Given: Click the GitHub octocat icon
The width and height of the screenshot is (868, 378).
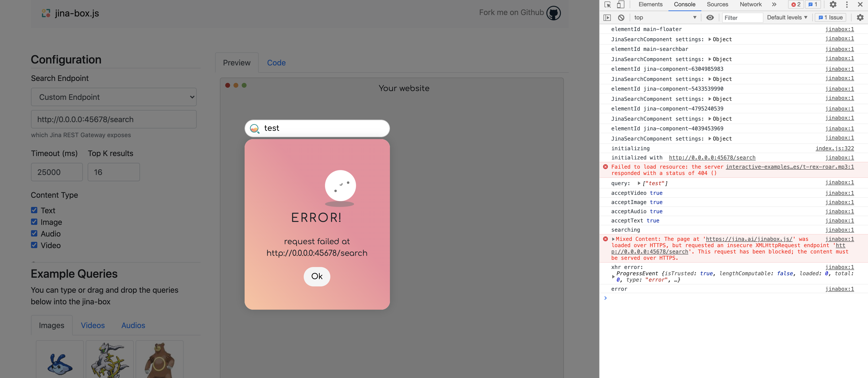Looking at the screenshot, I should [x=553, y=13].
